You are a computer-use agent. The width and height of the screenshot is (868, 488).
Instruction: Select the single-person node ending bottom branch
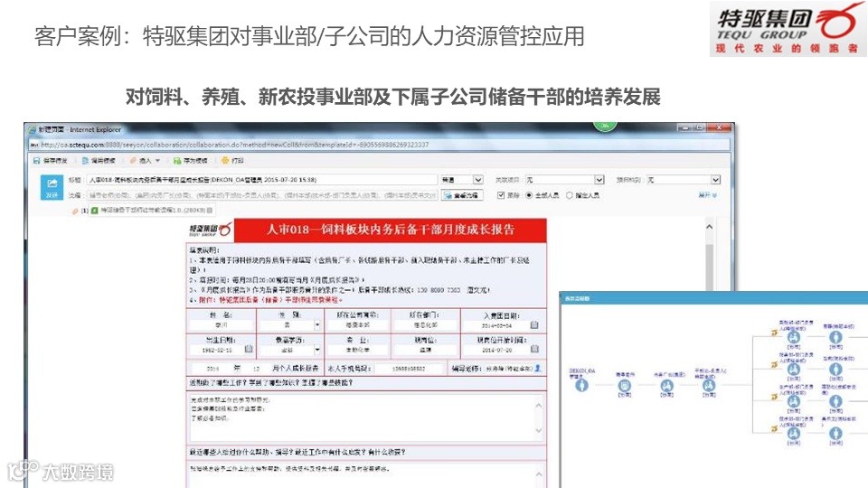tap(835, 433)
